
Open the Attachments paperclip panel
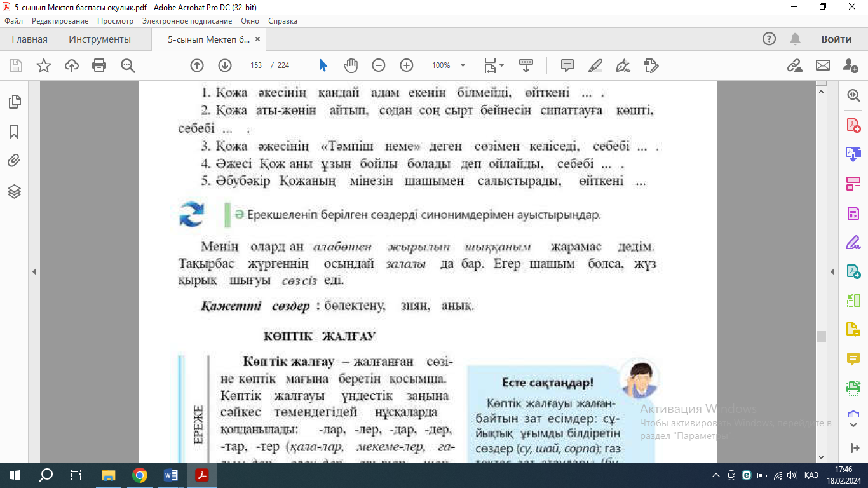tap(14, 161)
